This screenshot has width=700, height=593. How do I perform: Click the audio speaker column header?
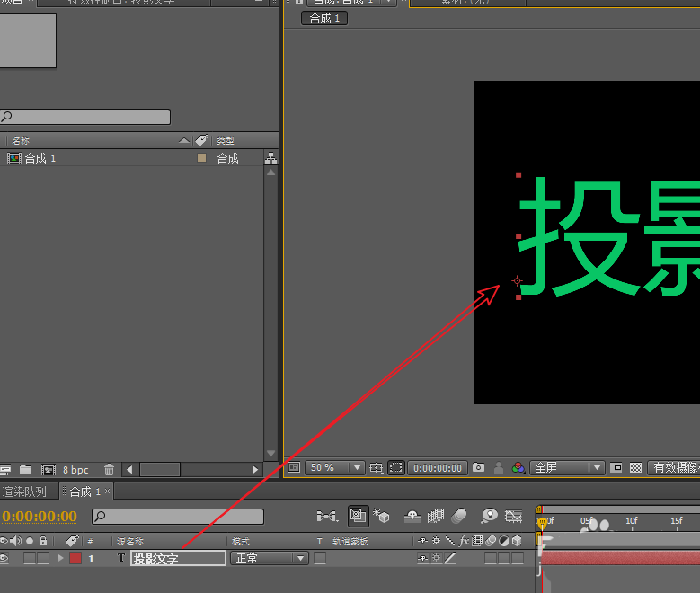[15, 541]
